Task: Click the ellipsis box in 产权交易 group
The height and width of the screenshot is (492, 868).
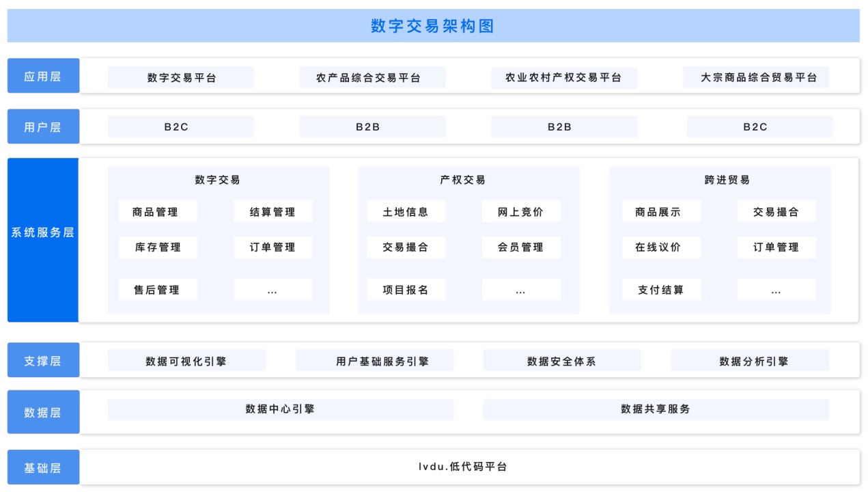Action: (x=521, y=289)
